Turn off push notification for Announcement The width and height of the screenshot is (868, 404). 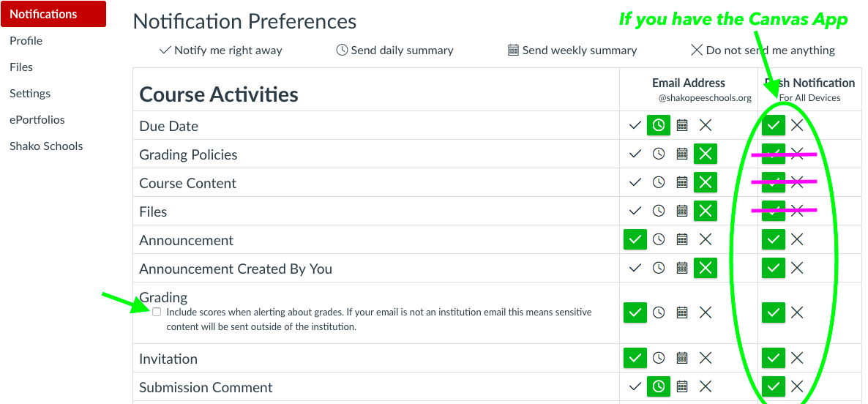click(x=797, y=240)
